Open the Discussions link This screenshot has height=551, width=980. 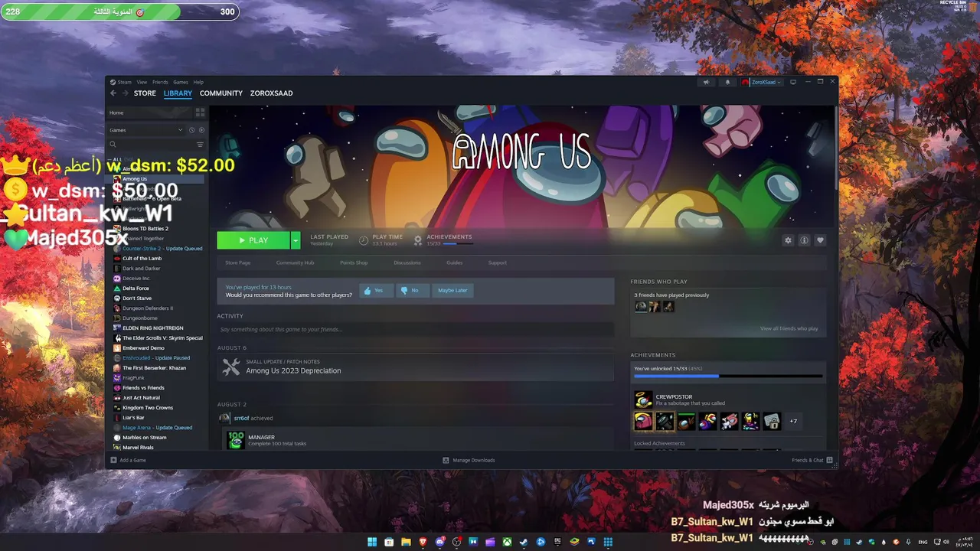[x=407, y=262]
